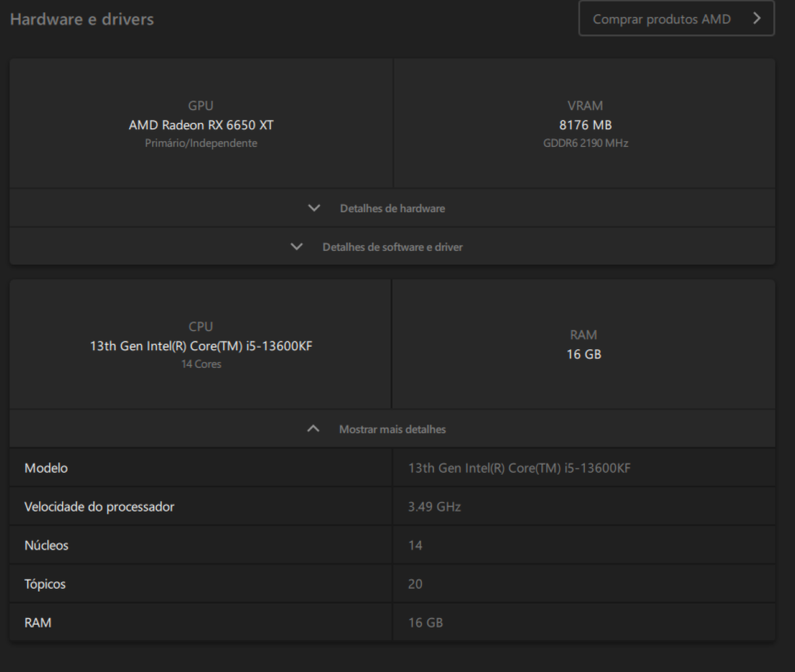
Task: Select the 3.49 GHz value
Action: pos(434,506)
